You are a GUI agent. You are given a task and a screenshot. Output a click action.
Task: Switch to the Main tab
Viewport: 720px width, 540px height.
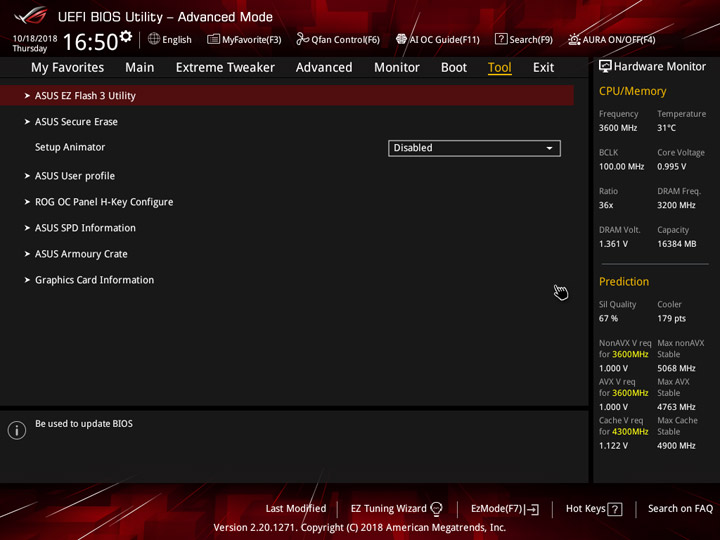(140, 68)
